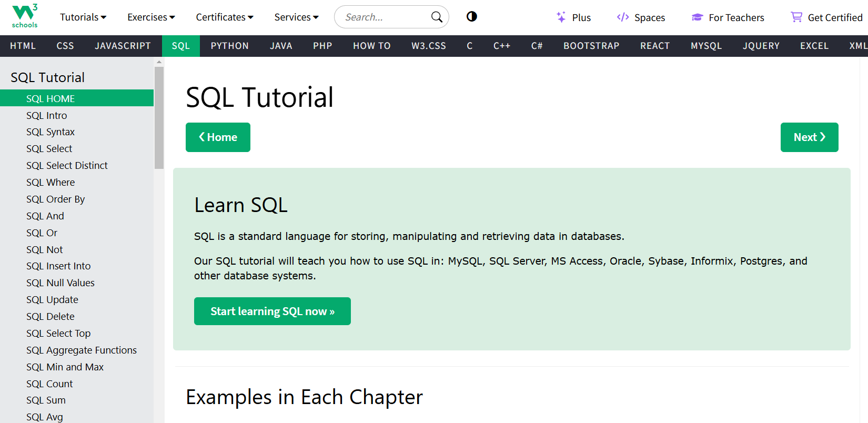Select the PYTHON tab in navbar
868x423 pixels.
(229, 46)
